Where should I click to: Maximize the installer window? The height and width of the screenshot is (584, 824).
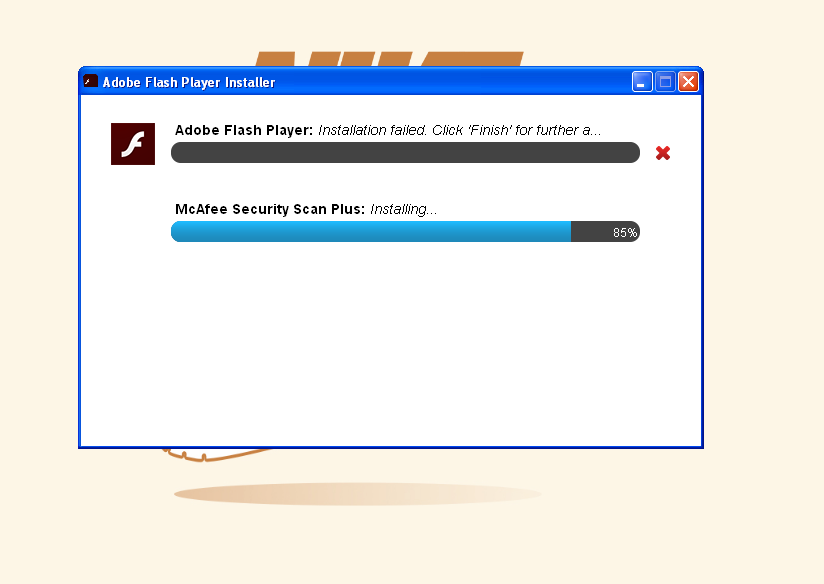tap(665, 82)
